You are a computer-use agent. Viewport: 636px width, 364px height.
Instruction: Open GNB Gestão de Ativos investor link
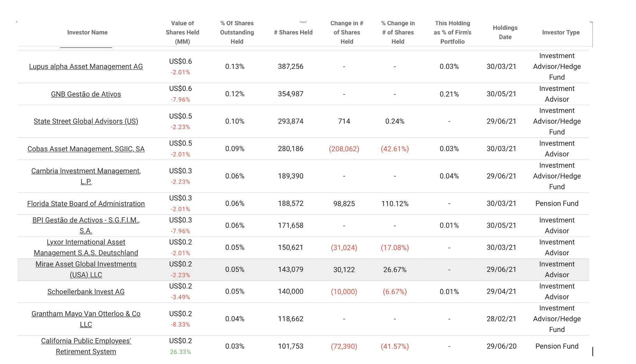(86, 94)
